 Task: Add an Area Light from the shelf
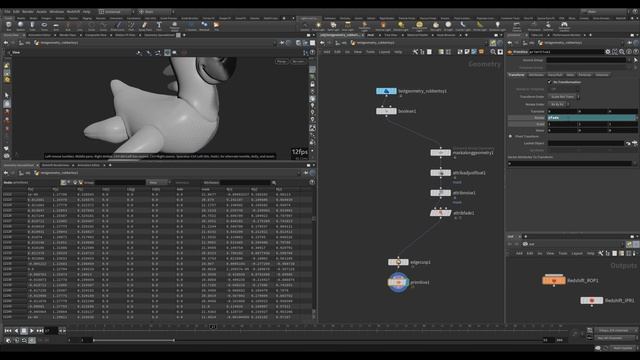(347, 26)
